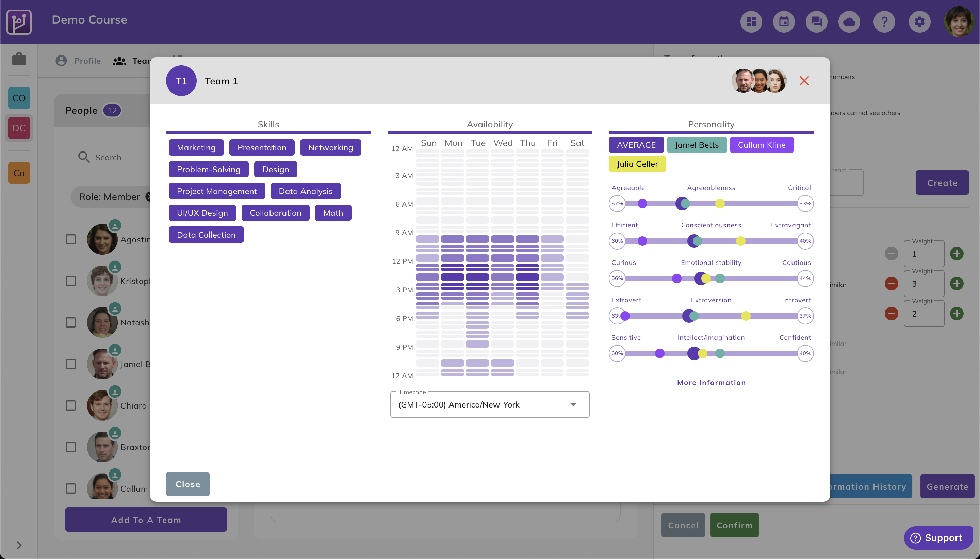The width and height of the screenshot is (980, 559).
Task: Open the help question mark icon
Action: tap(884, 22)
